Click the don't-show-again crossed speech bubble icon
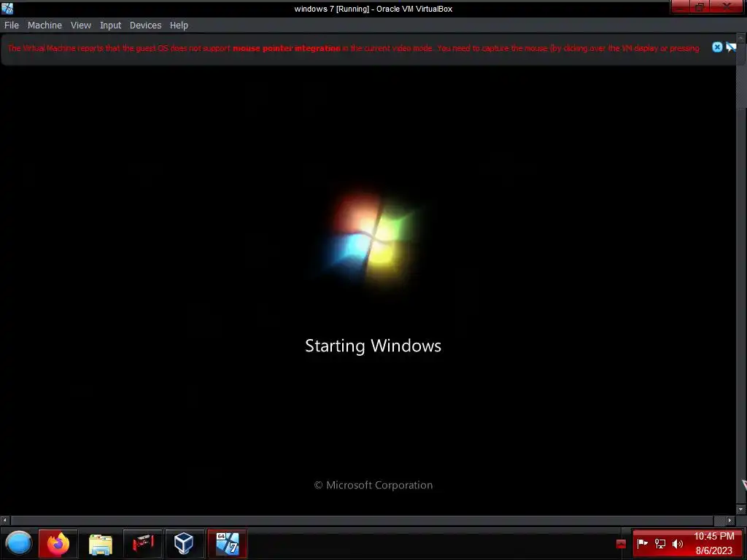Viewport: 747px width, 560px height. (731, 47)
